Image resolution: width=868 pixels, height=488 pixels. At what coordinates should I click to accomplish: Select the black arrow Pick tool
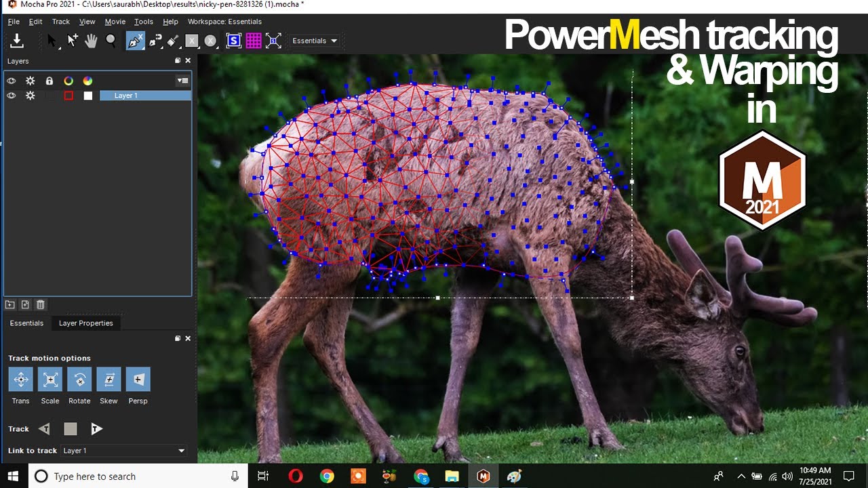coord(52,41)
